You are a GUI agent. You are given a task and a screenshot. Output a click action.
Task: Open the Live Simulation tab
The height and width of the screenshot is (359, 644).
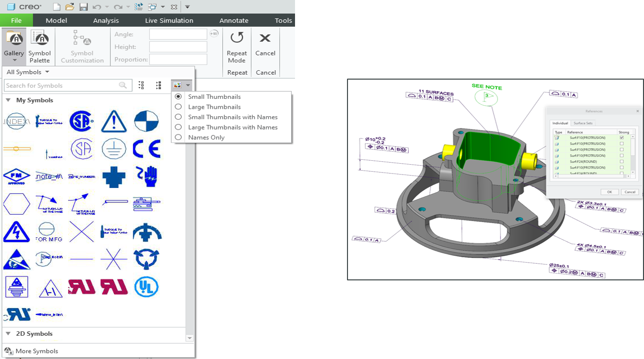point(169,20)
